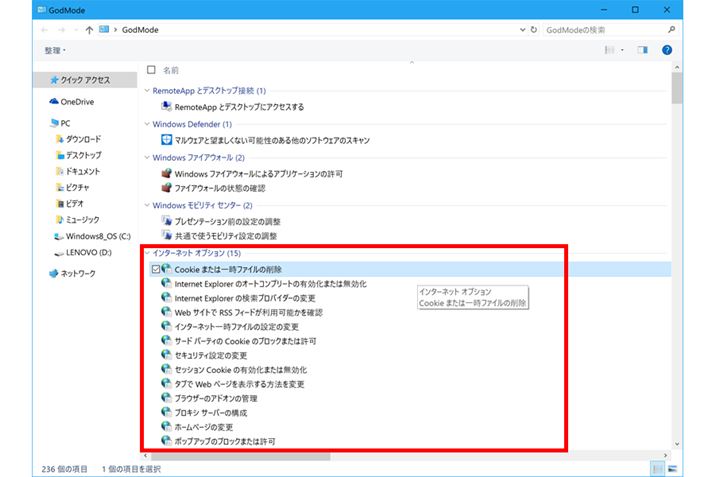Viewport: 715px width, 477px height.
Task: Click icon for セッション Cookie の有効化または無効化
Action: pyautogui.click(x=166, y=369)
